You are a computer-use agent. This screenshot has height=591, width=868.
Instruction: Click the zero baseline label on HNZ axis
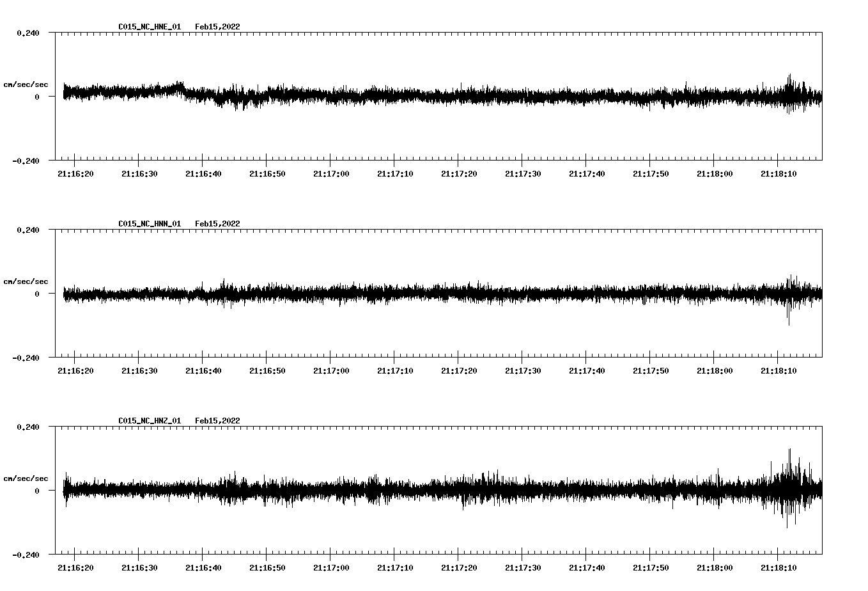36,491
